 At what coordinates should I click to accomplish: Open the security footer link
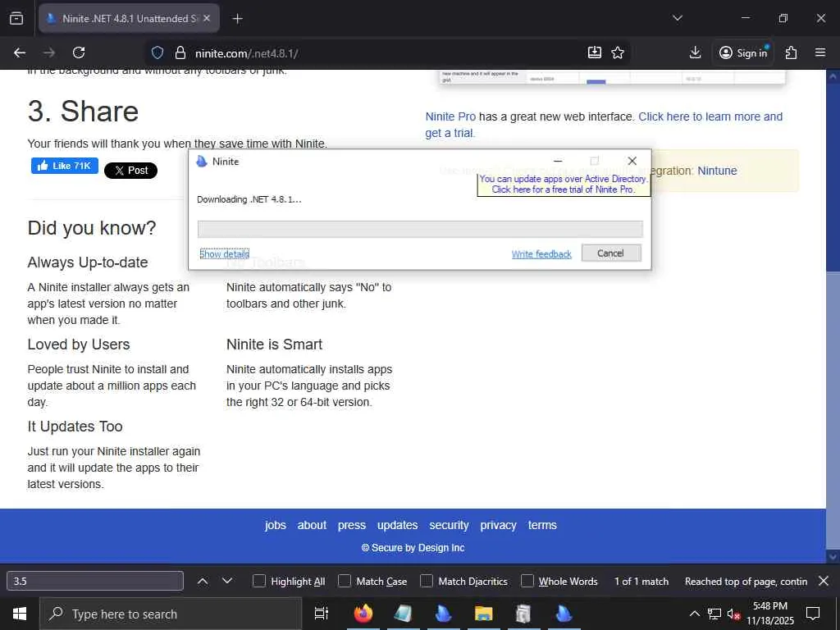click(449, 526)
